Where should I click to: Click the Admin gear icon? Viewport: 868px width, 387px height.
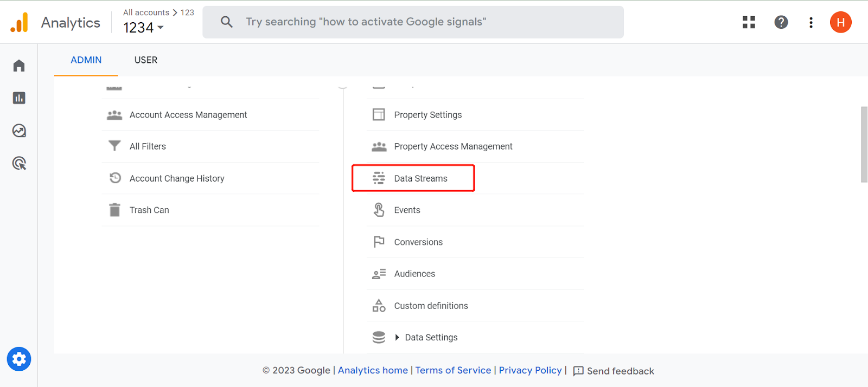(x=19, y=359)
